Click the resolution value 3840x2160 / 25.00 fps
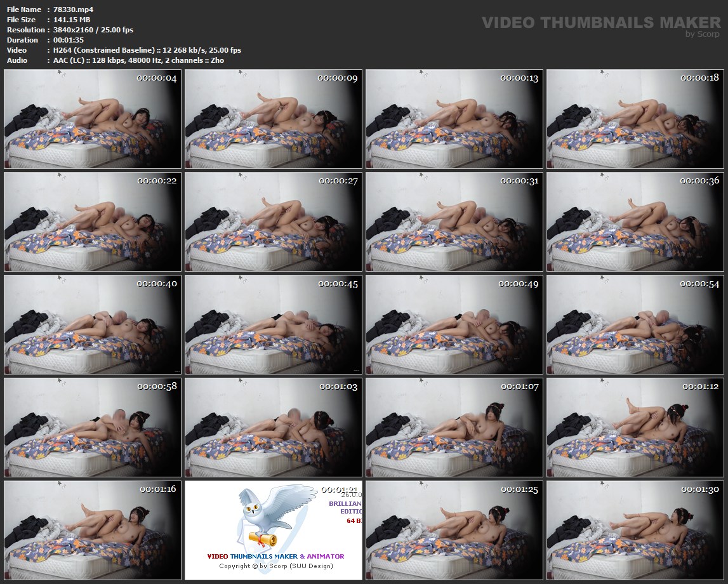The image size is (728, 584). click(93, 30)
